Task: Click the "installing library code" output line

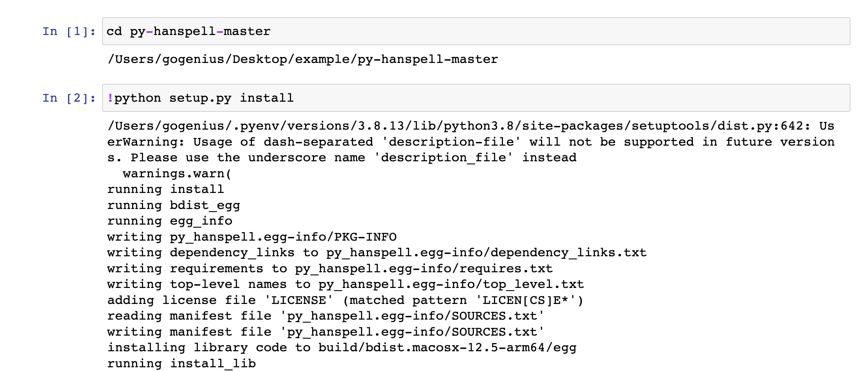Action: [x=342, y=348]
